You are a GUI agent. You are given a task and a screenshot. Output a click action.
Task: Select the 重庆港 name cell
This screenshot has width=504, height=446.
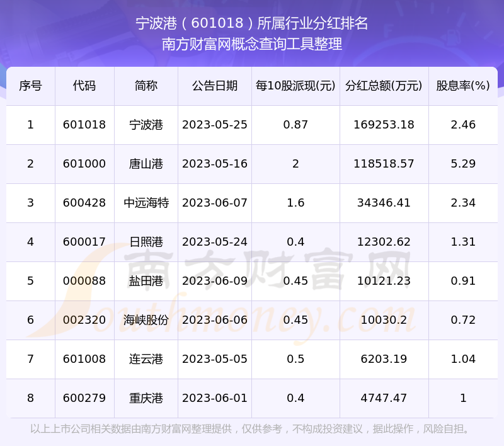click(146, 398)
